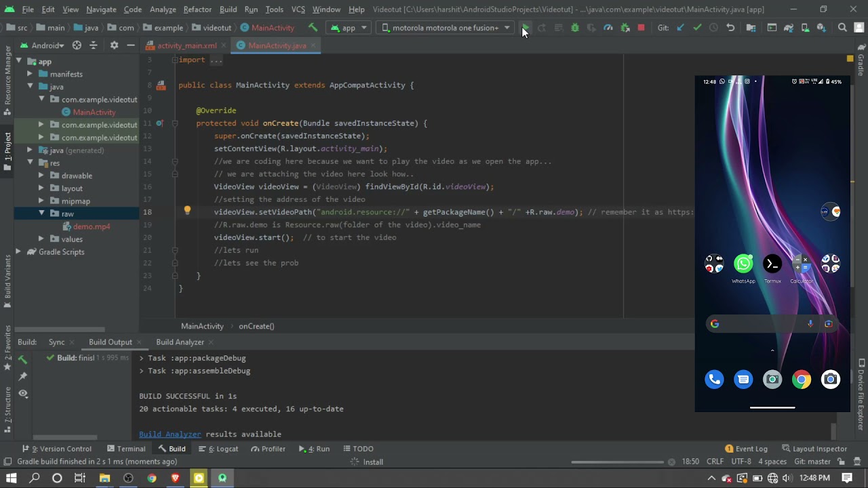Roll back changes with undo arrow icon
The width and height of the screenshot is (868, 488).
point(730,28)
